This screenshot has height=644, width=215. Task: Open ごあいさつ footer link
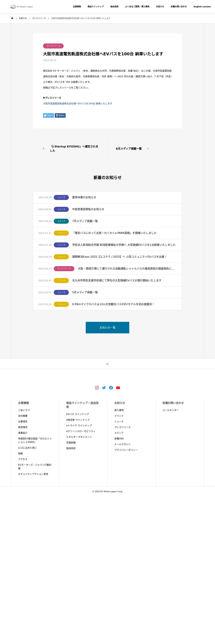pos(24,410)
